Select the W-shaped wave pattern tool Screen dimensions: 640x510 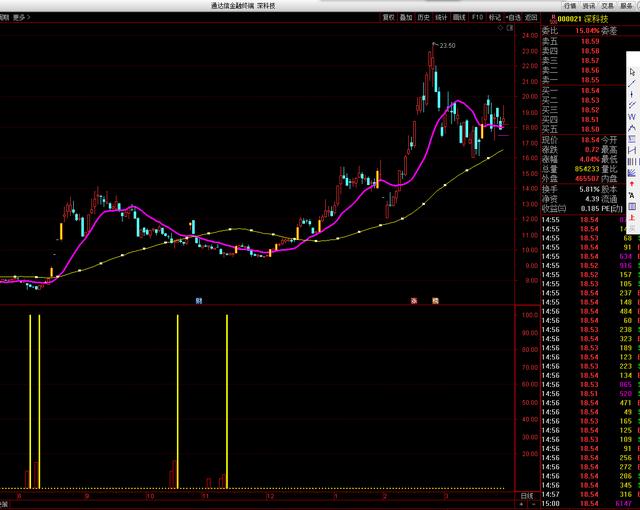pyautogui.click(x=632, y=117)
